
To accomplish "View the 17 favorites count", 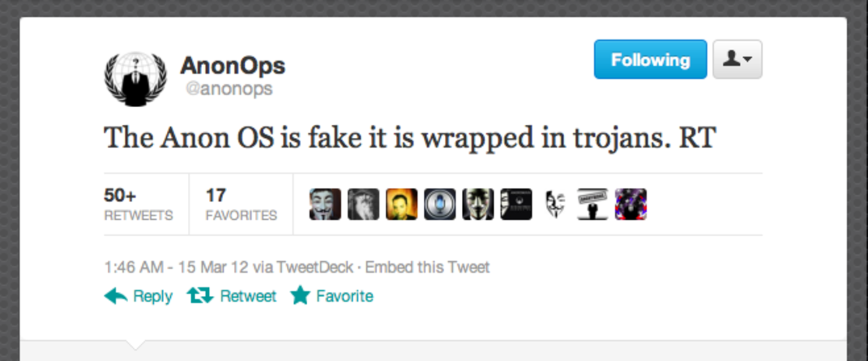I will point(241,204).
